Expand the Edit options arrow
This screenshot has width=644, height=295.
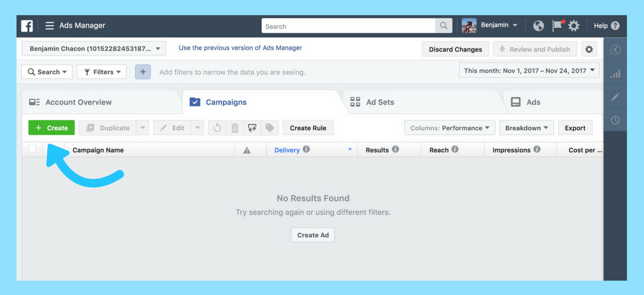197,128
